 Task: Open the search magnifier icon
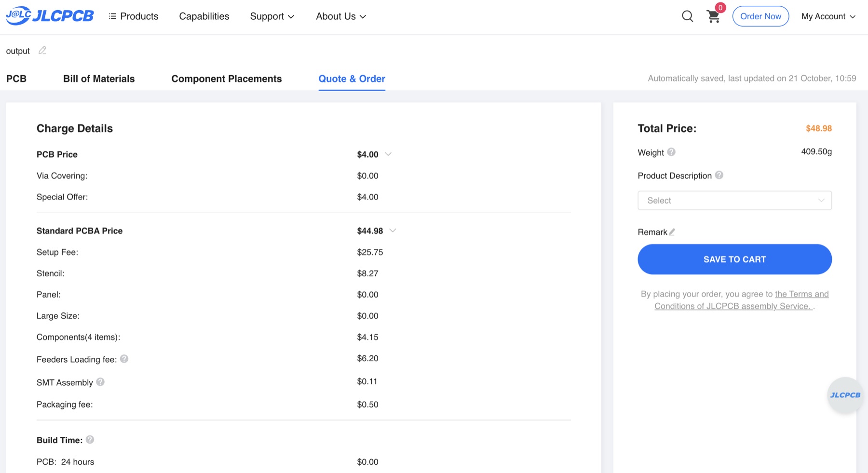coord(688,16)
